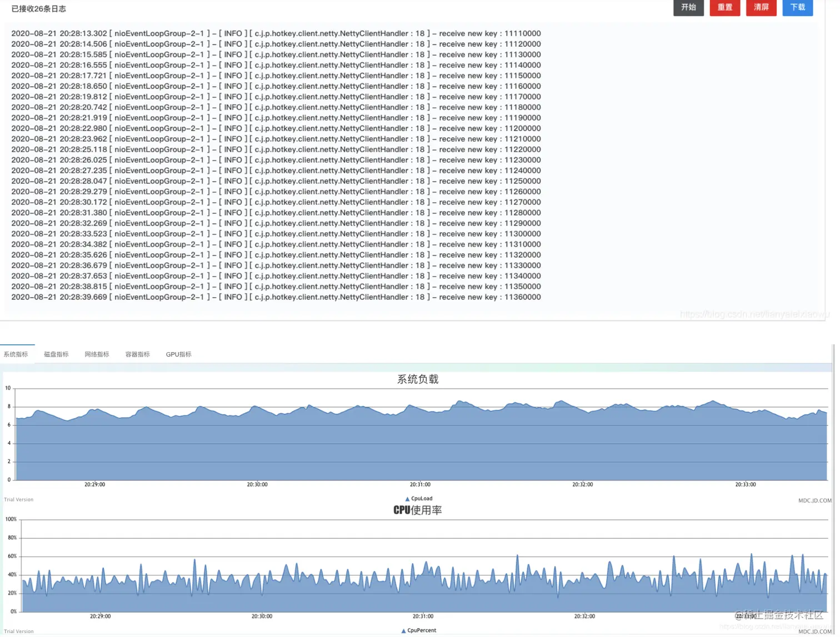The width and height of the screenshot is (840, 637).
Task: Pick the log row ending in 11250000
Action: tap(276, 181)
